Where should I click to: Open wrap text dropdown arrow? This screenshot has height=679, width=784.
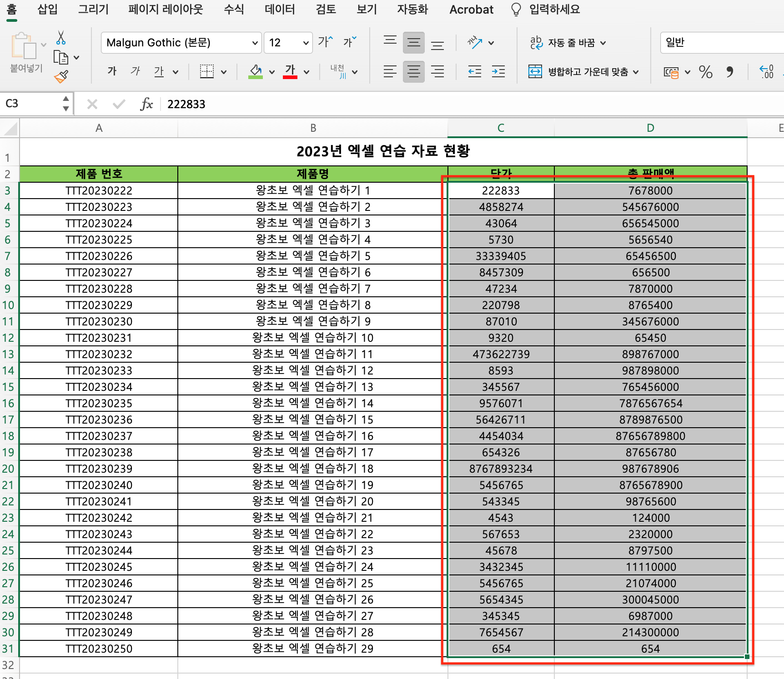pos(603,43)
